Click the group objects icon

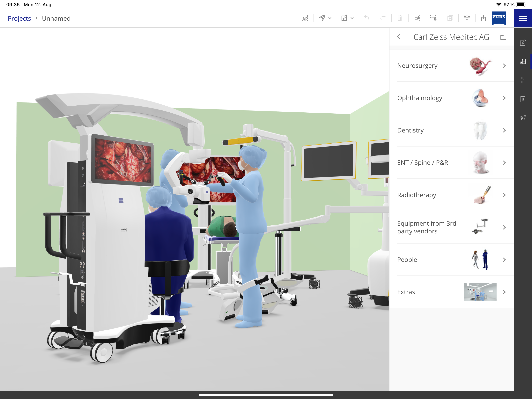point(417,18)
